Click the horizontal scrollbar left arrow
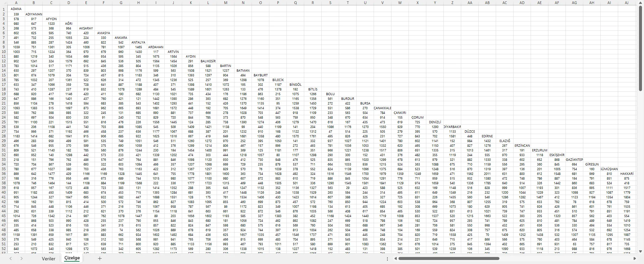 coord(395,259)
